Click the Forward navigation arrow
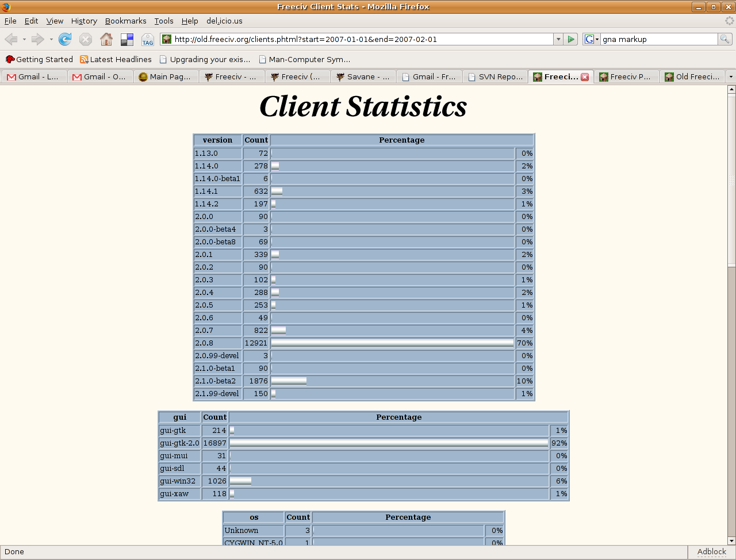 coord(38,39)
